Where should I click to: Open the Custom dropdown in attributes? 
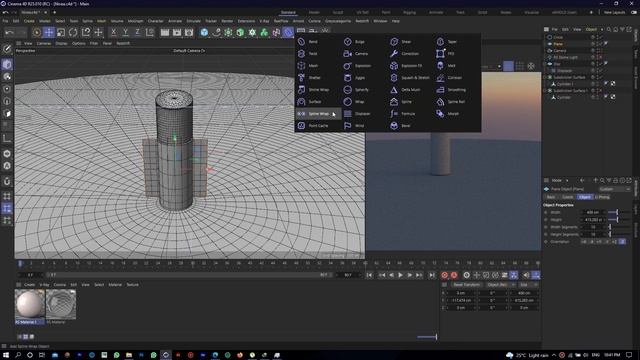point(615,189)
